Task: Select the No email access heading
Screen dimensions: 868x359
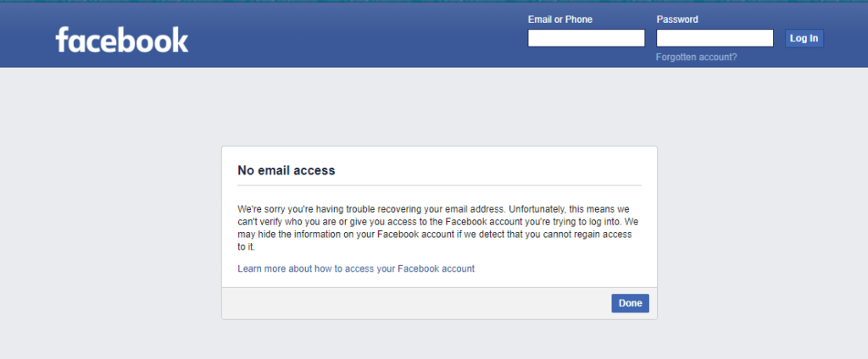Action: 287,170
